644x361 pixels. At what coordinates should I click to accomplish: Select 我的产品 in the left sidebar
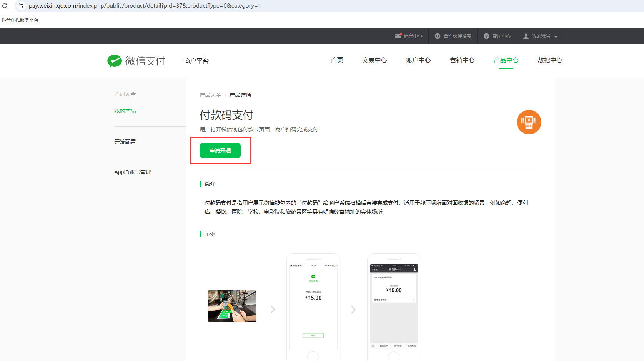tap(125, 111)
